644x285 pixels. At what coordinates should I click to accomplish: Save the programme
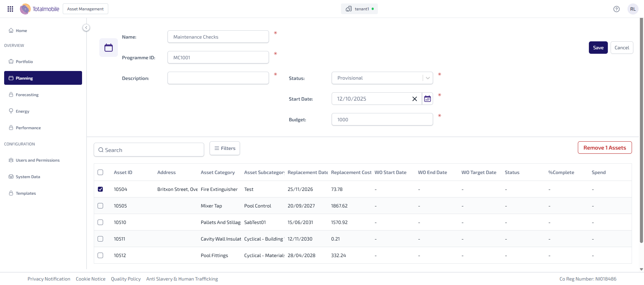pyautogui.click(x=598, y=48)
